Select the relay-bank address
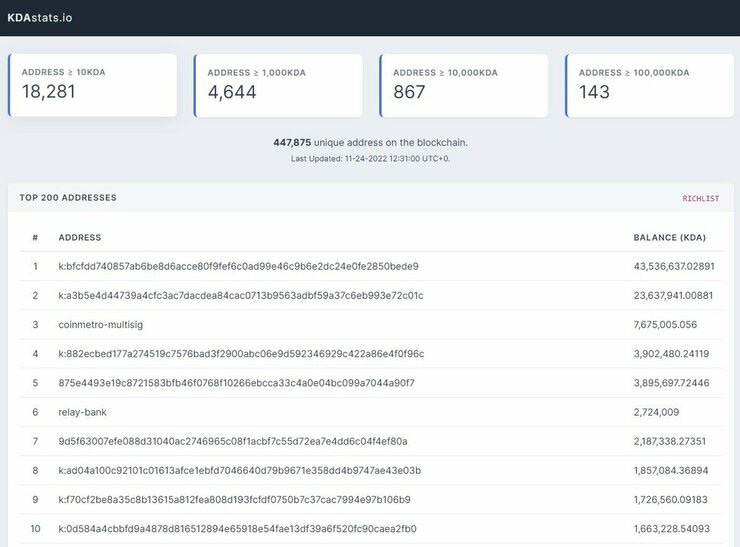 coord(83,412)
